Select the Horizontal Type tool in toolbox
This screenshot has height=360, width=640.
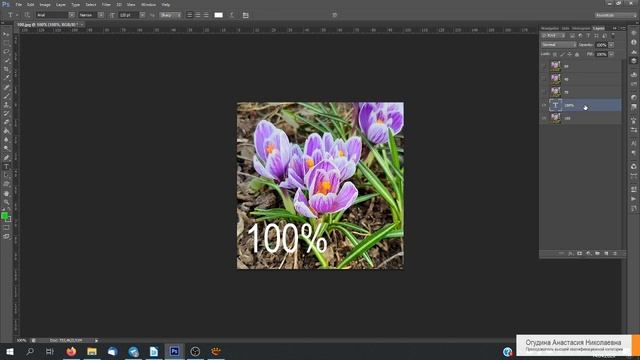[7, 167]
